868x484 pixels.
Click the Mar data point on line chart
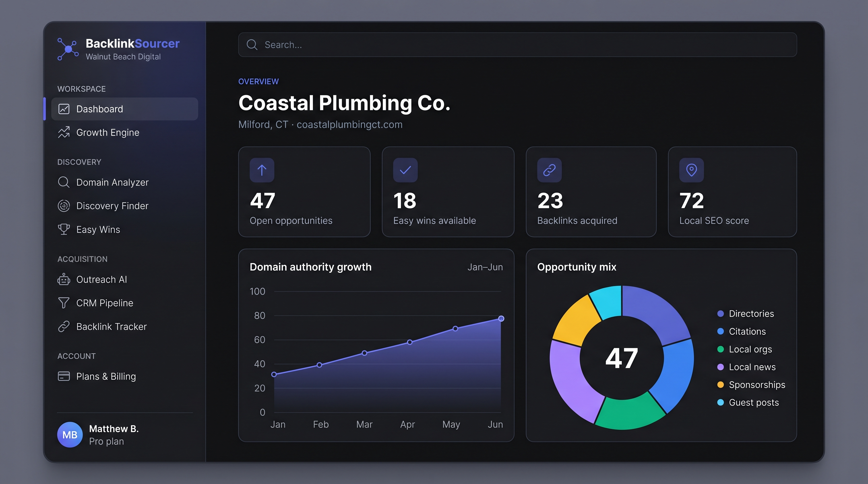click(x=364, y=353)
